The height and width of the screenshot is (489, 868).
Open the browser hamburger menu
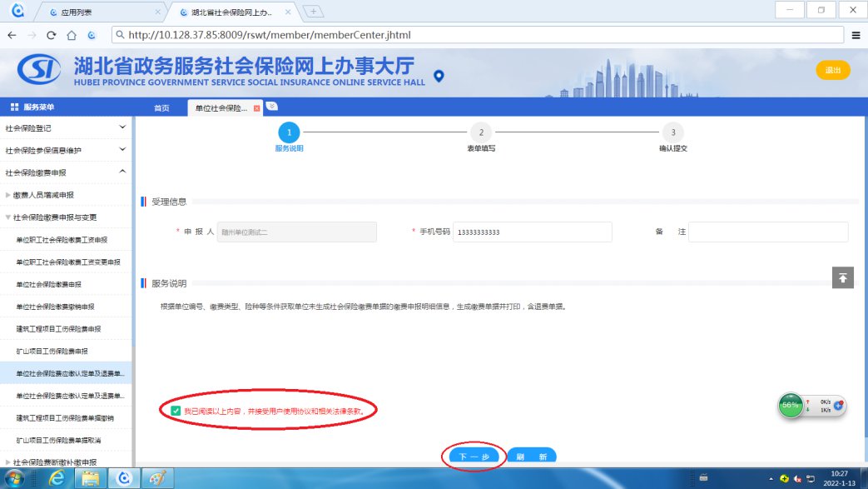(856, 35)
